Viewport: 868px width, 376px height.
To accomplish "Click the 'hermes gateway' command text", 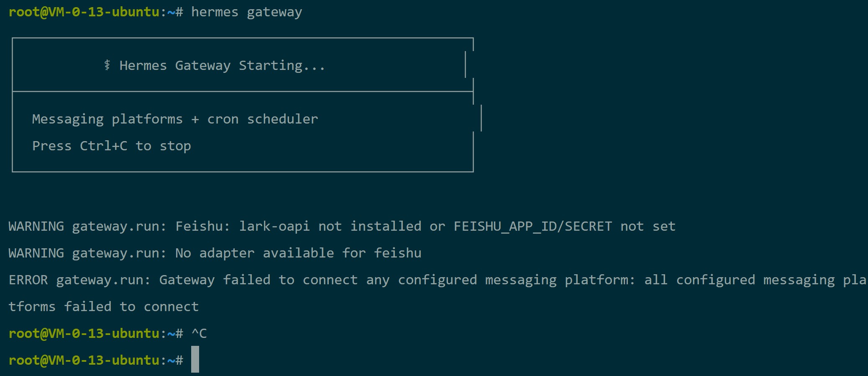I will pyautogui.click(x=246, y=12).
